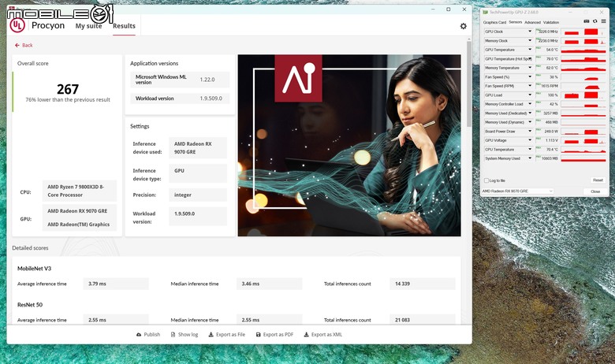The height and width of the screenshot is (364, 615).
Task: Expand the Memory Clock sensor dropdown
Action: coord(530,40)
